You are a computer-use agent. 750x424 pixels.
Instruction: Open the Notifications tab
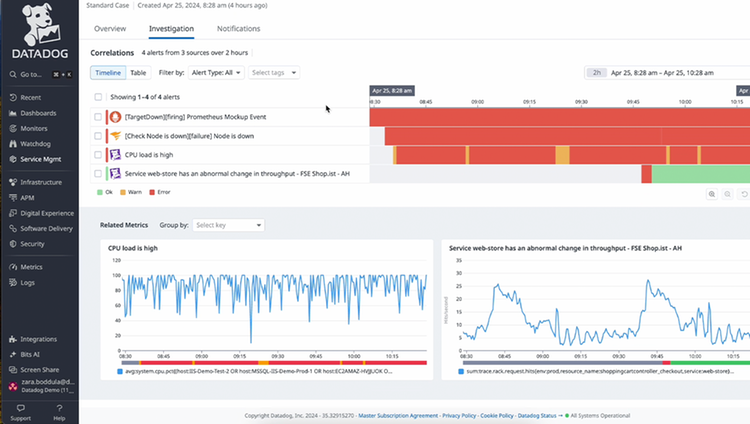tap(239, 29)
